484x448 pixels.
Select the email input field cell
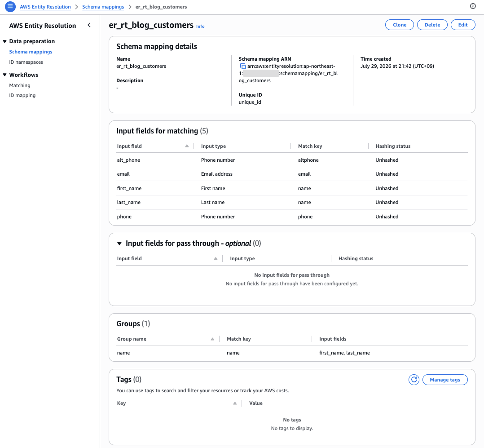click(x=123, y=174)
